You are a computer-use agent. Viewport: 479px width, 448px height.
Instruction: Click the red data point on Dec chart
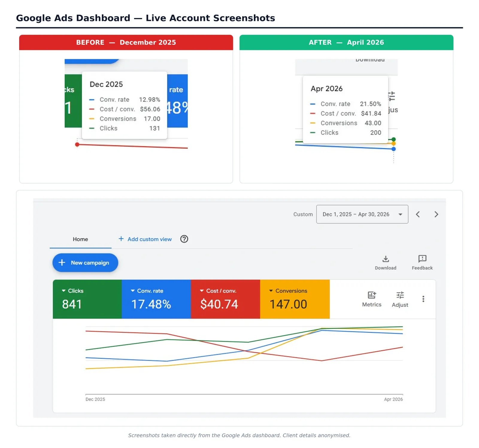point(77,145)
